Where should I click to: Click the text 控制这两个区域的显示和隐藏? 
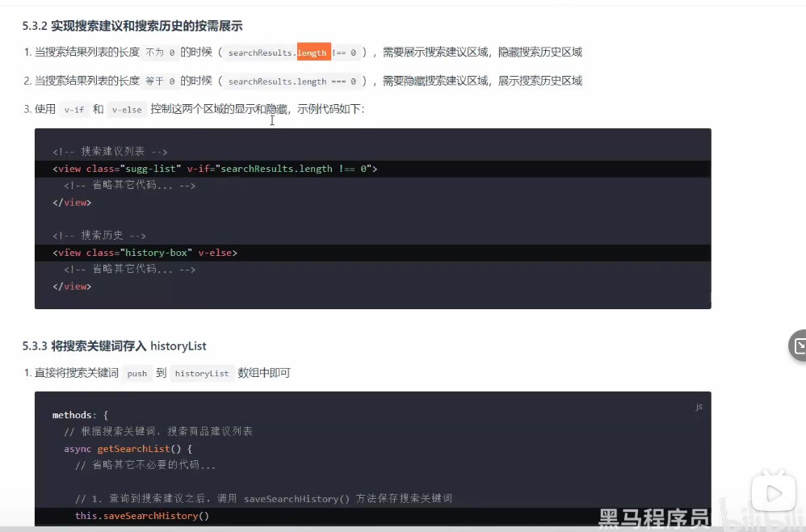coord(219,109)
